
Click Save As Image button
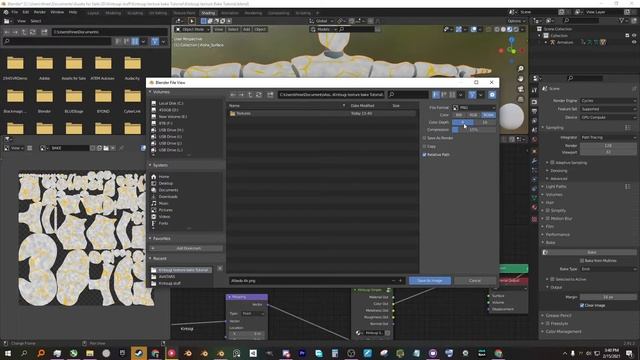click(x=430, y=281)
